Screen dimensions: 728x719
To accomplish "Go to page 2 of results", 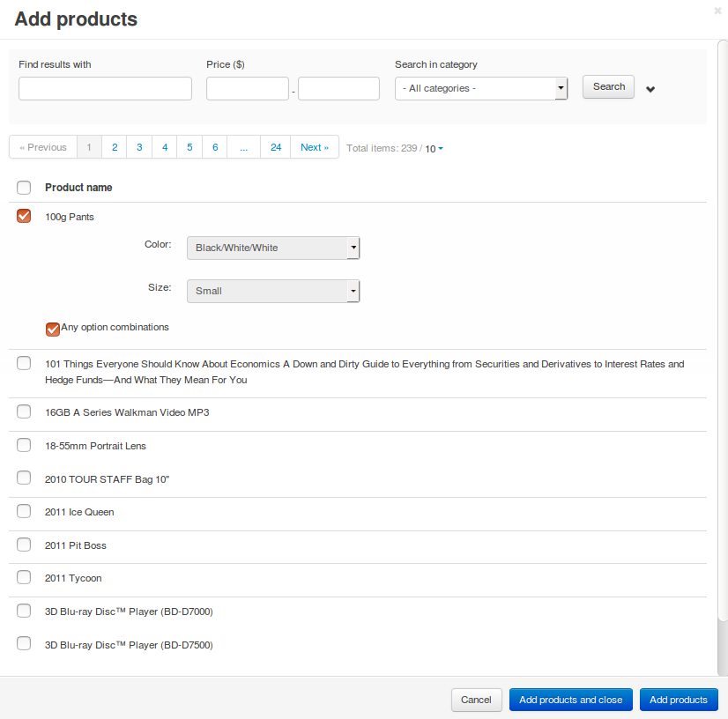I will [115, 147].
